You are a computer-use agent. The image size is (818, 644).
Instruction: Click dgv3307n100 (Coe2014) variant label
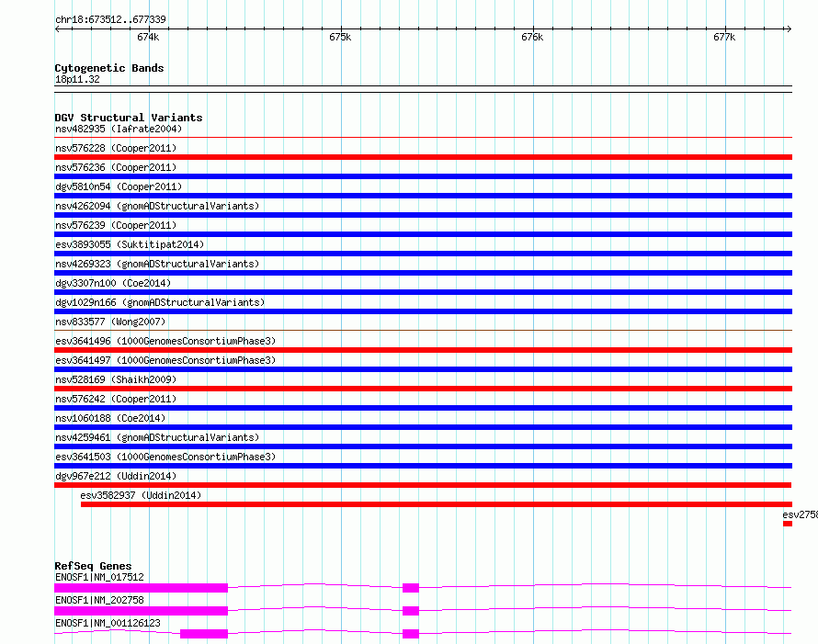coord(113,283)
